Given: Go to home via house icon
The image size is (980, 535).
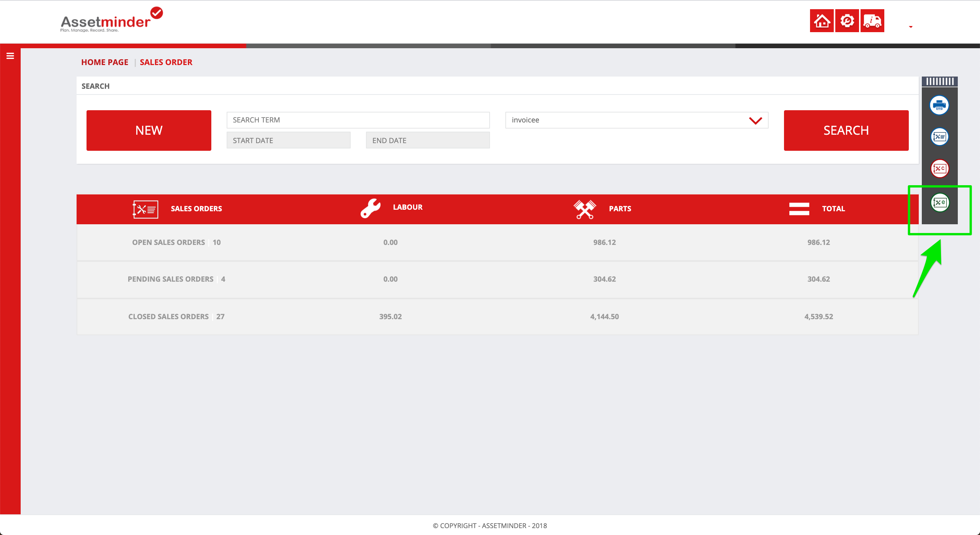Looking at the screenshot, I should click(822, 21).
